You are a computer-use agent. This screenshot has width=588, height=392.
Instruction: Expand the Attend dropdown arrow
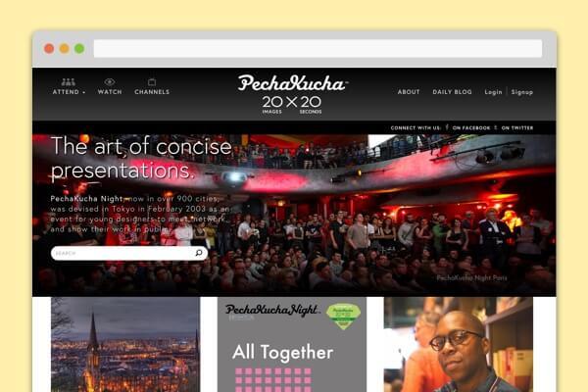point(84,92)
